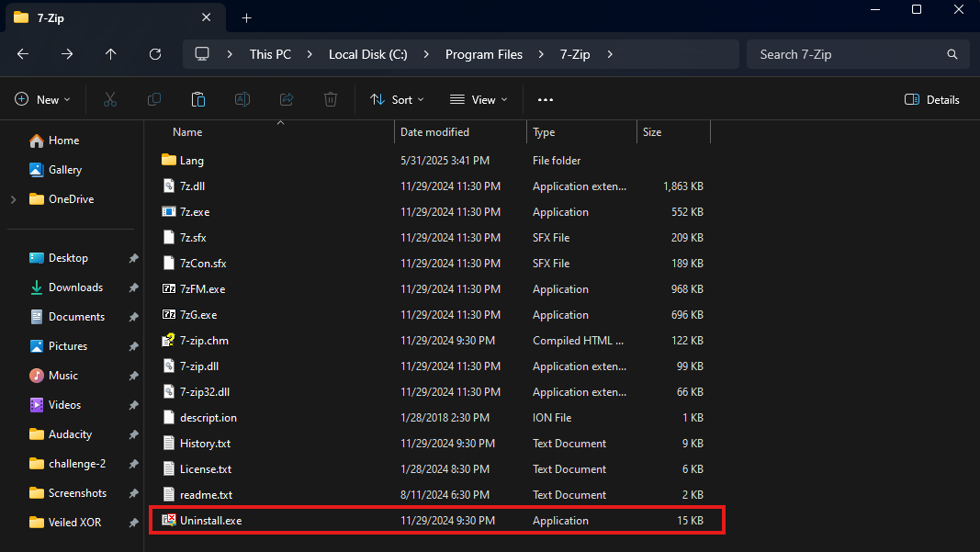Select the Uninstall.exe file
Screen dimensions: 980x552
[211, 521]
